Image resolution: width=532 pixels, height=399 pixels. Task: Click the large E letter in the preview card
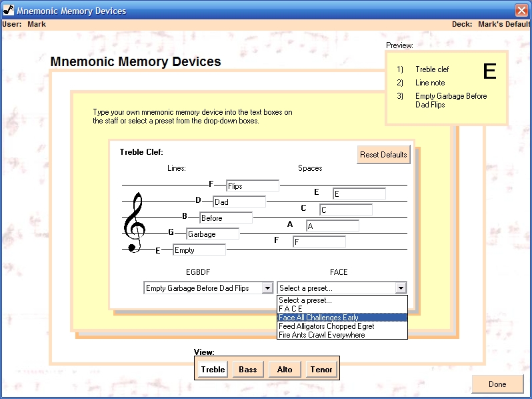coord(489,71)
